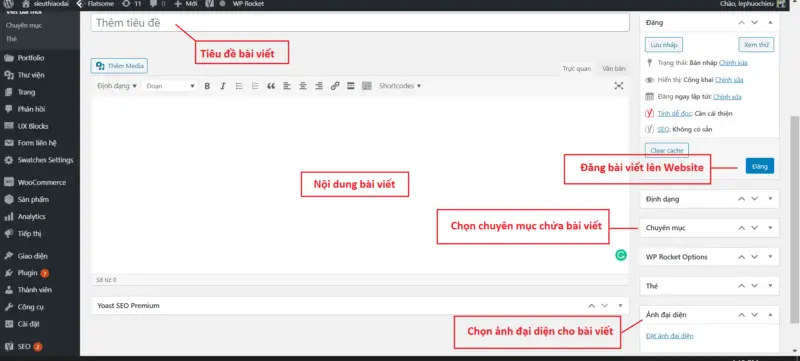Collapse the Đăng publish panel
Screen dimensions: 800x361
770,22
